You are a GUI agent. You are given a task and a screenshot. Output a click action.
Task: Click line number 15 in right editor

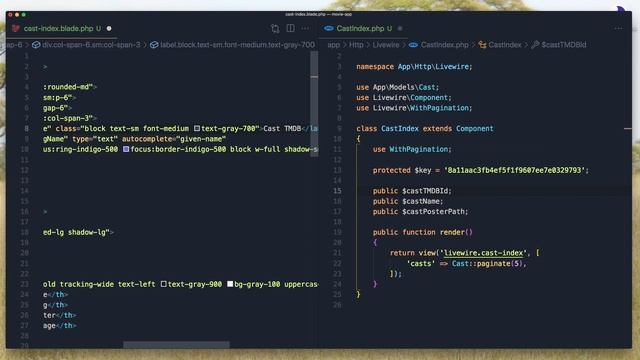(x=337, y=191)
